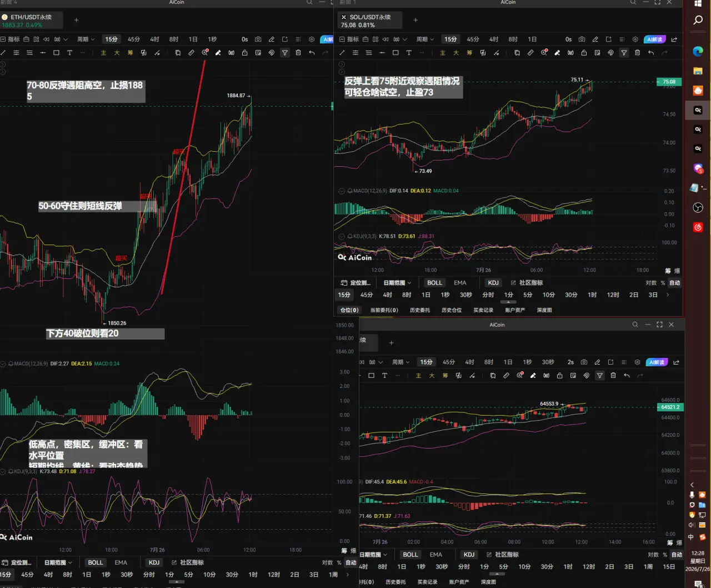Screen dimensions: 711x588
Task: Click the eraser tool in the SOL/USDT window
Action: pyautogui.click(x=557, y=53)
